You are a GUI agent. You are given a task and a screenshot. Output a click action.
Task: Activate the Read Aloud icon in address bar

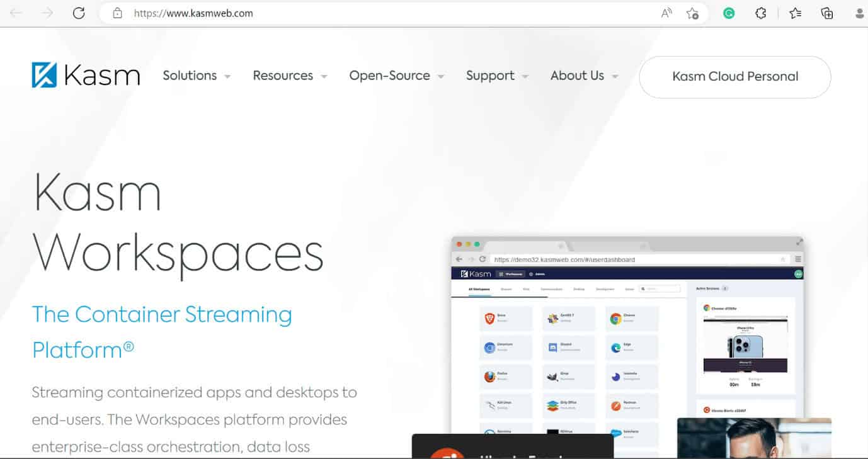[666, 13]
